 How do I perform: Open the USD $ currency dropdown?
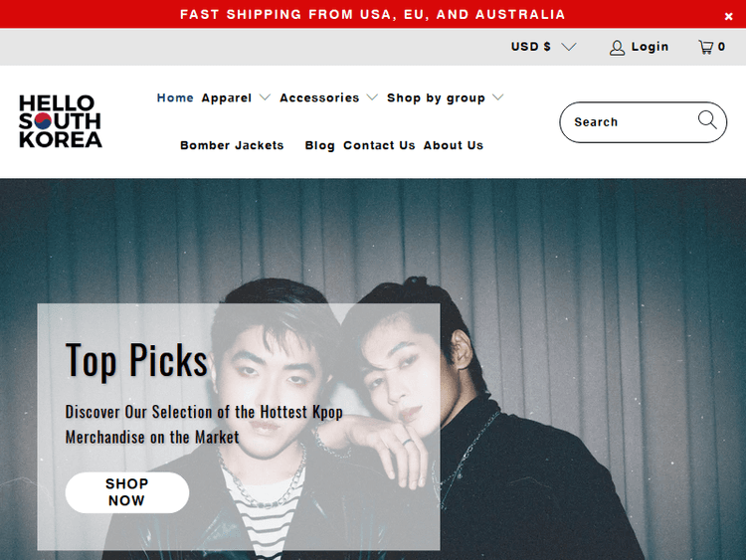coord(543,47)
